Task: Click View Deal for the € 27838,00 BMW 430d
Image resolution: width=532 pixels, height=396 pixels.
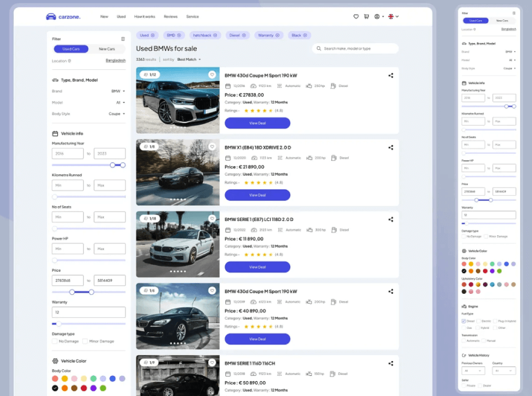Action: pyautogui.click(x=258, y=123)
